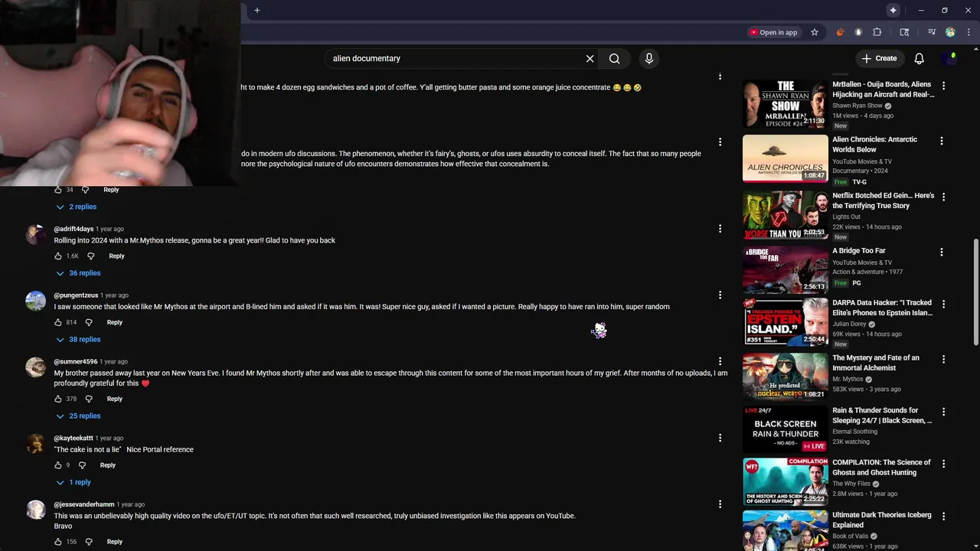Open more options for Netflix Botched Ed Gein video

click(943, 197)
